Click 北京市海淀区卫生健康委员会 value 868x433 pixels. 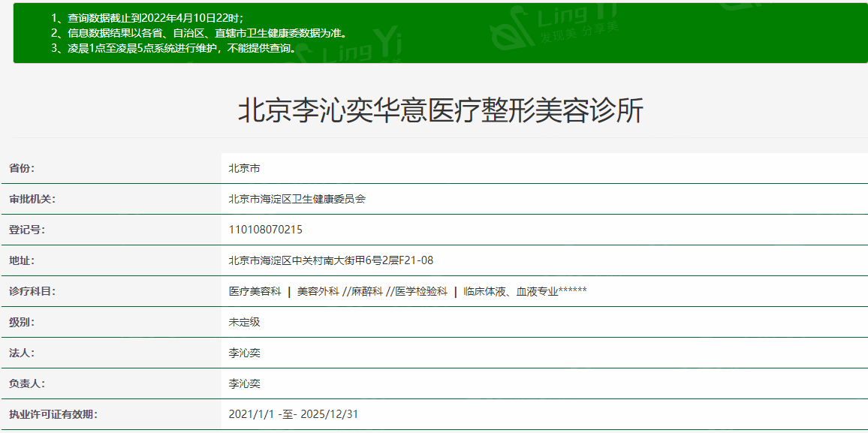297,199
